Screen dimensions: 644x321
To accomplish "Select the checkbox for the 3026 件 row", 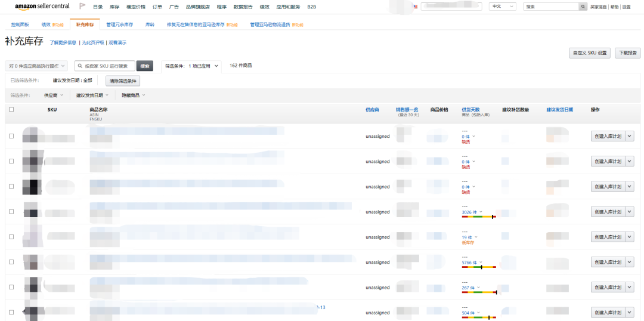I will point(11,212).
